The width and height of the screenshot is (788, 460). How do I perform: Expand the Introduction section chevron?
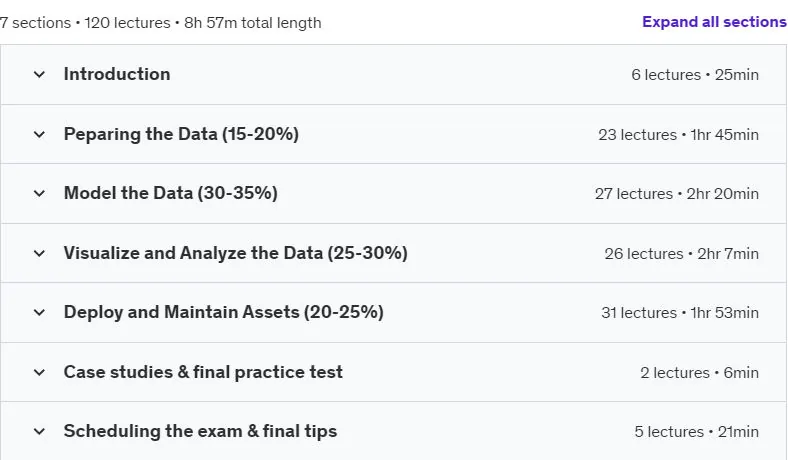click(39, 74)
